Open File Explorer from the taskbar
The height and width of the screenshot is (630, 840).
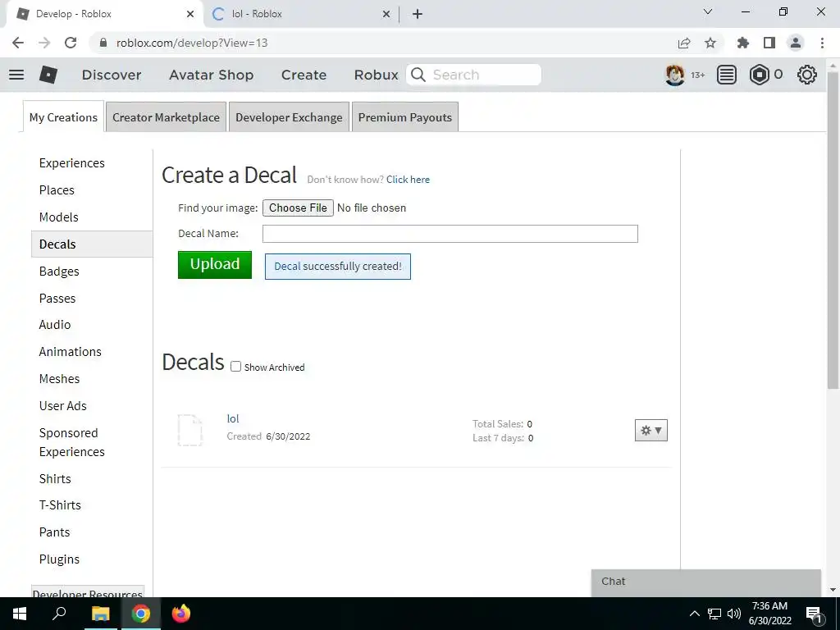point(100,614)
